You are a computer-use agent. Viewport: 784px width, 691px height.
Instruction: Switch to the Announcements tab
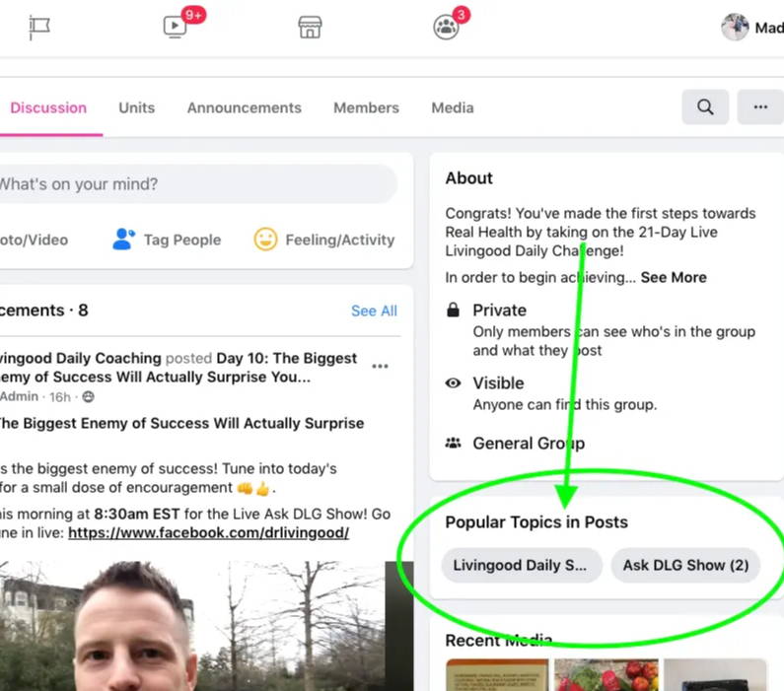[244, 107]
